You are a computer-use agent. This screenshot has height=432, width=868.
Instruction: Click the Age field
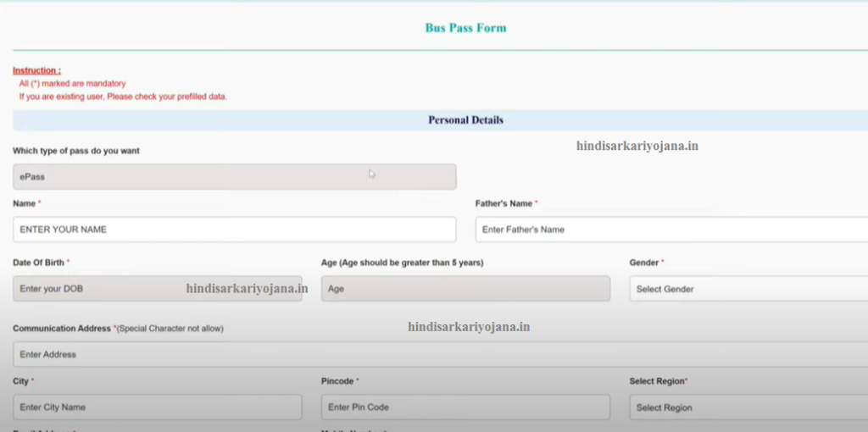point(465,289)
